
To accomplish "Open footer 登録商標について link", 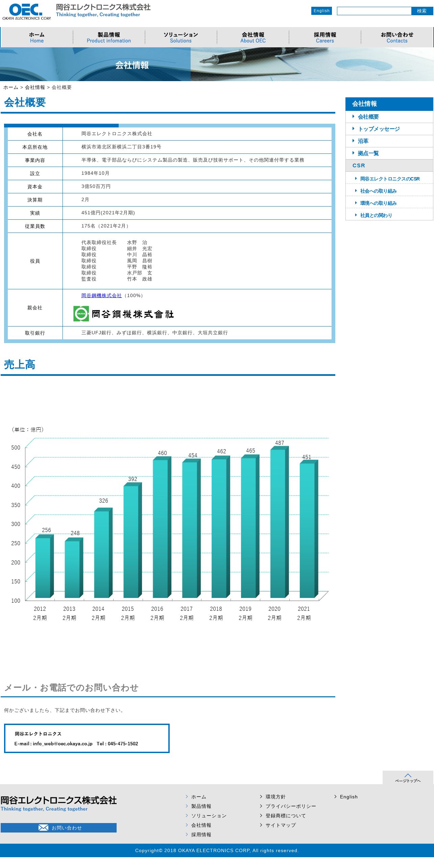I will [x=286, y=816].
